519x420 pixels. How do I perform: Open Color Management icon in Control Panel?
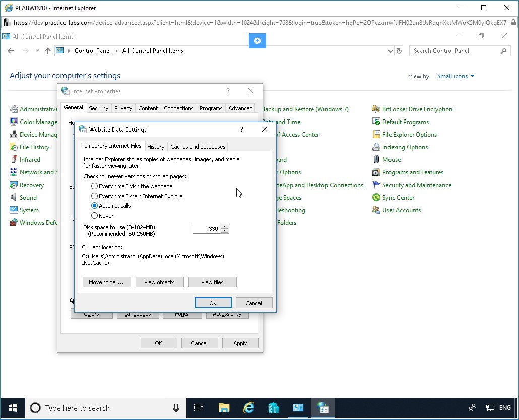(14, 122)
